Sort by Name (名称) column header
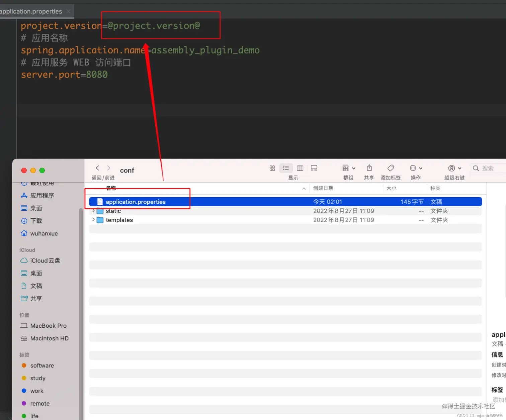The width and height of the screenshot is (506, 420). coord(111,188)
